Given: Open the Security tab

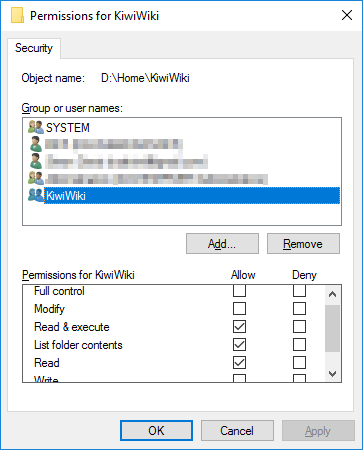Looking at the screenshot, I should (34, 48).
